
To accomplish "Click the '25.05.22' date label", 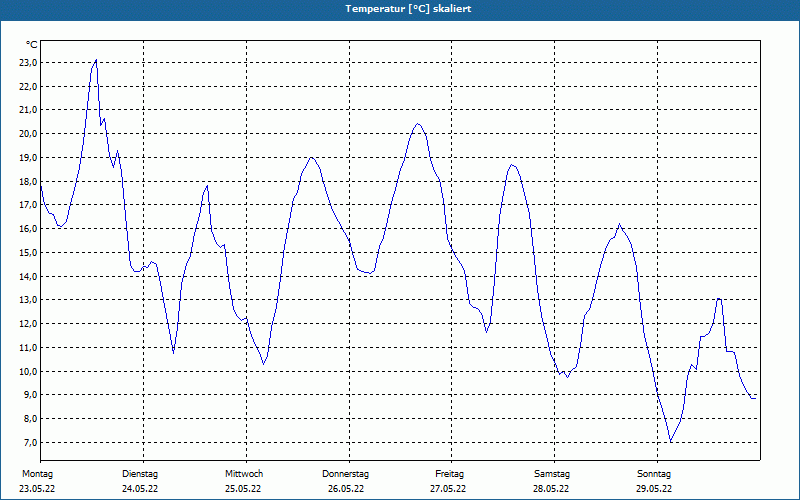I will [243, 489].
